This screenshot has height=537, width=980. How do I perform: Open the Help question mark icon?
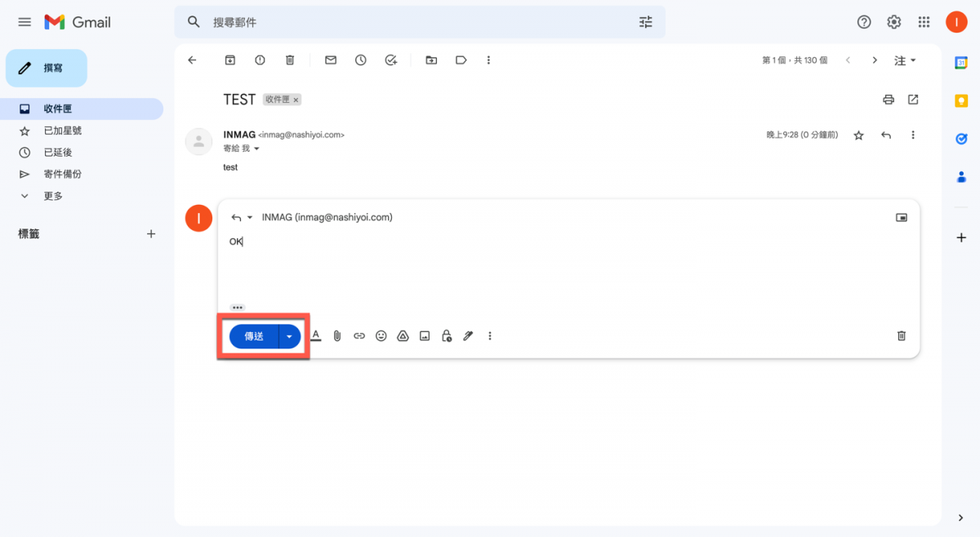click(864, 22)
